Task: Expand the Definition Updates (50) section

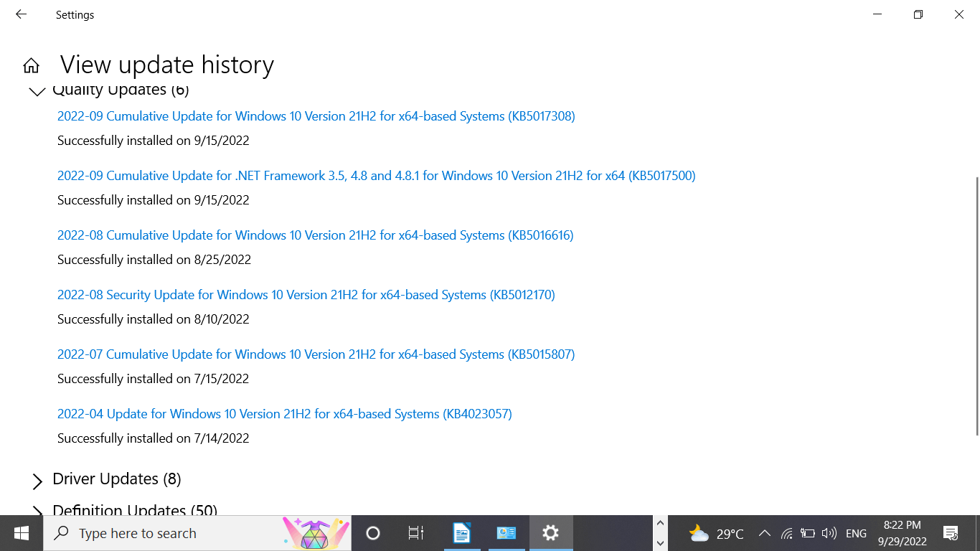Action: coord(37,511)
